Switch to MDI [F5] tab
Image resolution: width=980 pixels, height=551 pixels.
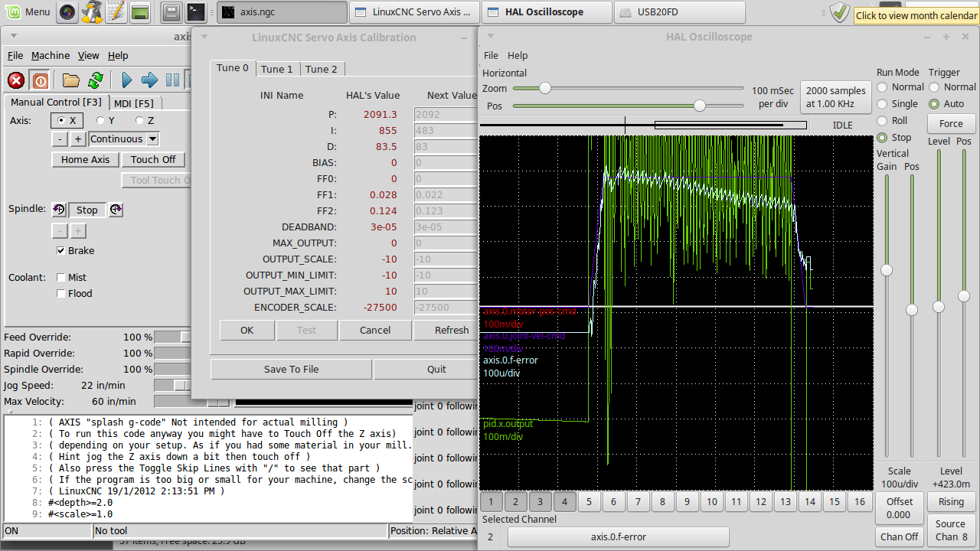[x=134, y=103]
